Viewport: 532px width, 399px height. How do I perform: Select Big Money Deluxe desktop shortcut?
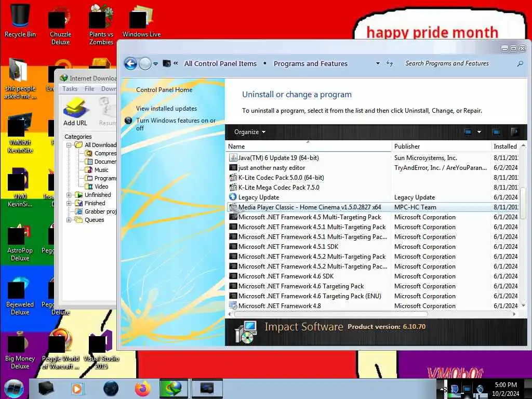coord(20,351)
